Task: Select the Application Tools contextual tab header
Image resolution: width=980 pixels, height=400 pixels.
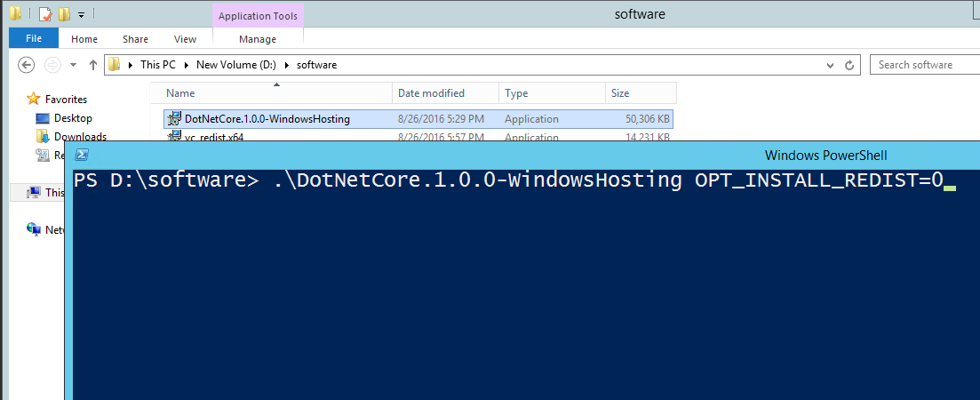Action: click(x=258, y=16)
